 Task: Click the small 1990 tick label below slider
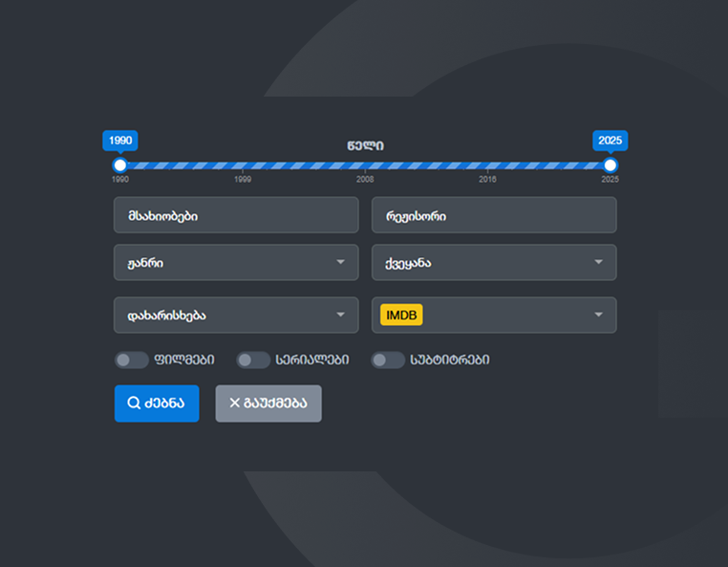(x=120, y=180)
